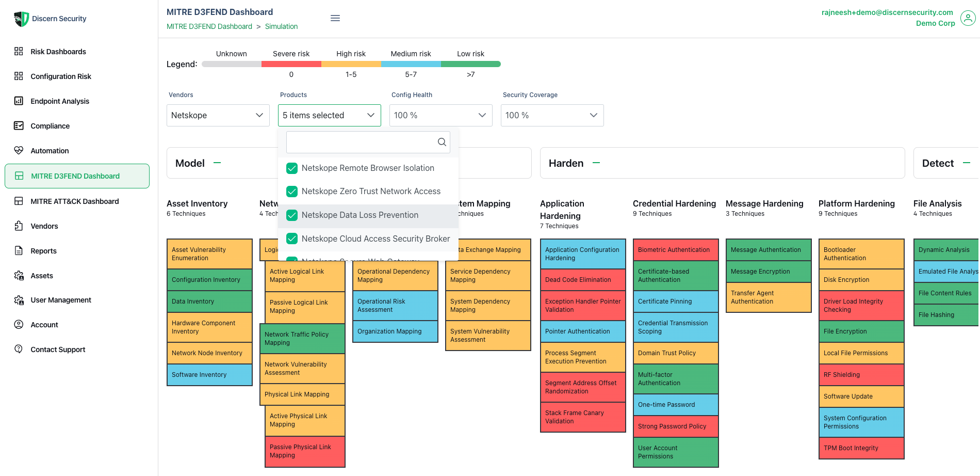Uncheck Netskope Remote Browser Isolation
The width and height of the screenshot is (980, 476).
point(292,168)
